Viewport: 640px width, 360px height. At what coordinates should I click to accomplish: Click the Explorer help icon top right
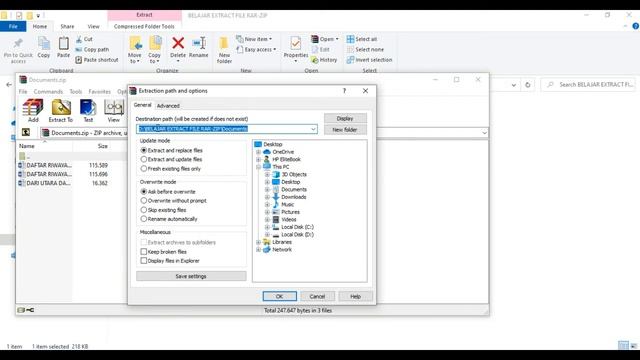[635, 26]
